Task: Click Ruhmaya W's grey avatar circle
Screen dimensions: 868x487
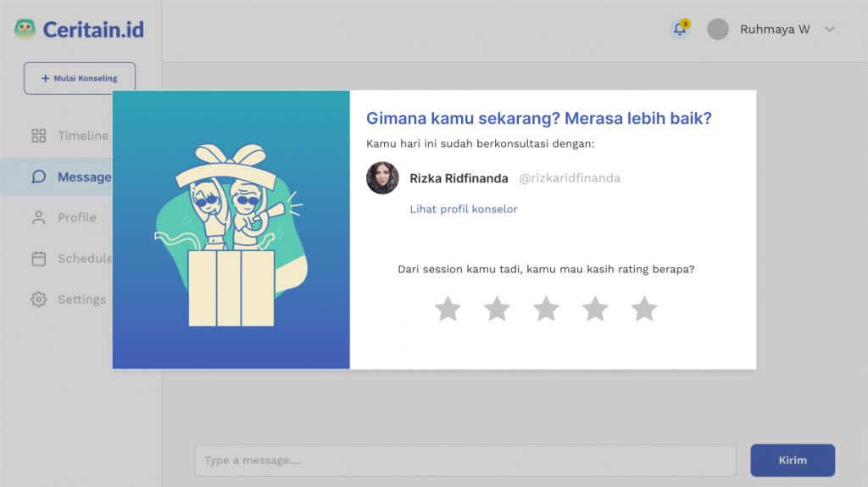Action: point(718,30)
